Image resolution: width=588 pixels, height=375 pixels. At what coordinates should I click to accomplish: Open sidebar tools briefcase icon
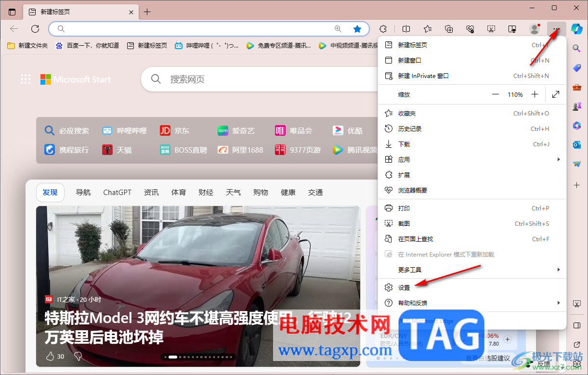tap(576, 87)
